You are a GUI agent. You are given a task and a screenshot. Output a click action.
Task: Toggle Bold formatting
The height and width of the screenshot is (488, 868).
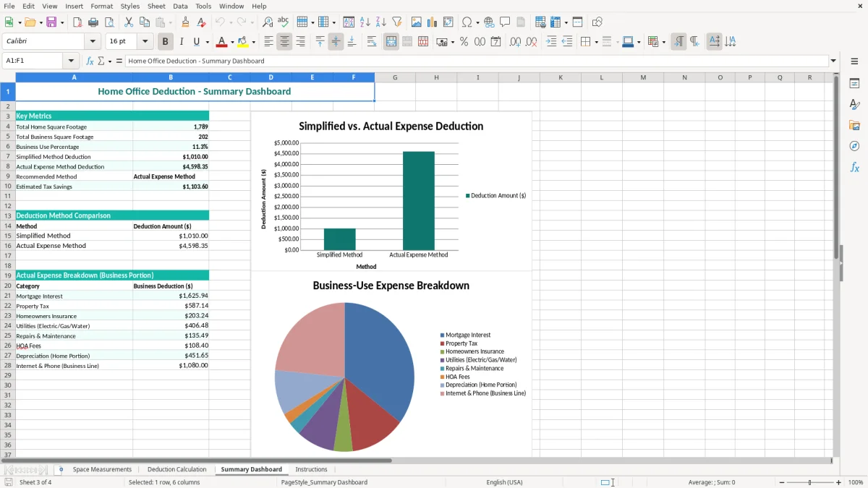point(165,42)
